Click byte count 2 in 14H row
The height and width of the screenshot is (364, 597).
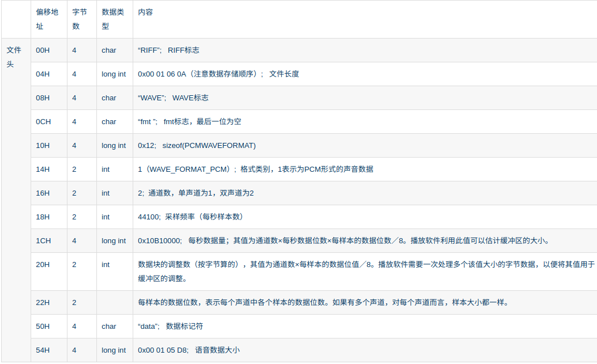pyautogui.click(x=74, y=169)
